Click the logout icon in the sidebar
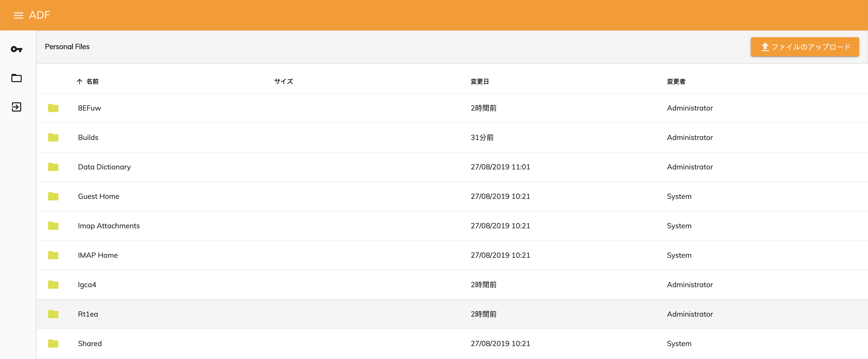Viewport: 868px width, 359px height. (16, 107)
